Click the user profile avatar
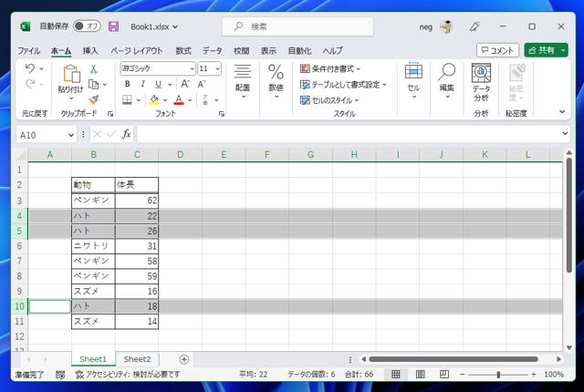This screenshot has width=584, height=392. [x=446, y=26]
